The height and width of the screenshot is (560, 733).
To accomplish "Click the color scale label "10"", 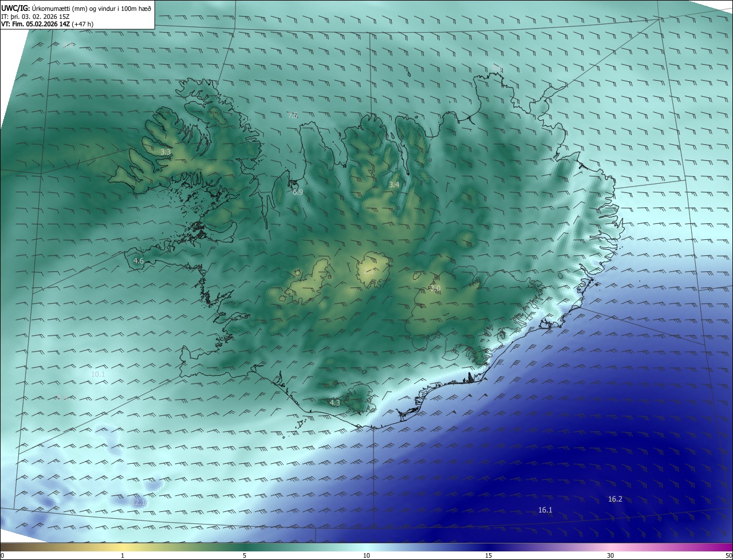I will tap(366, 555).
